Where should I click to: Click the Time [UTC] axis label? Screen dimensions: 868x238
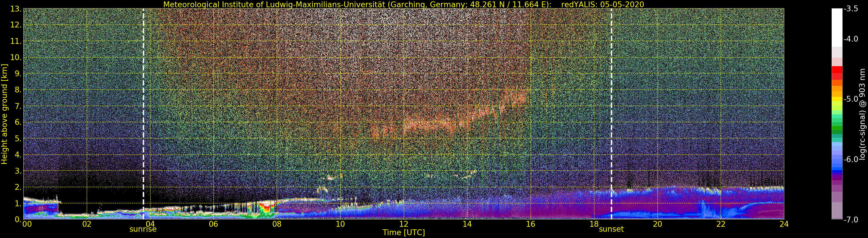404,233
